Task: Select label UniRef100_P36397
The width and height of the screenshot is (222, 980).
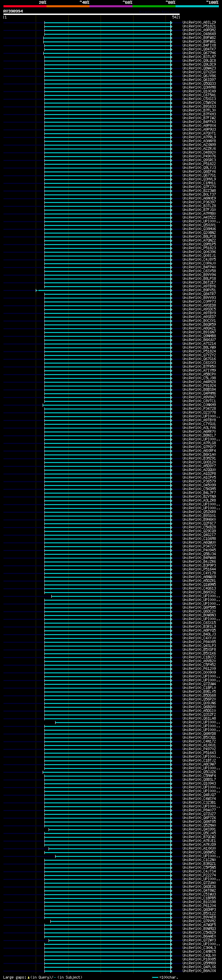Action: pos(199,202)
